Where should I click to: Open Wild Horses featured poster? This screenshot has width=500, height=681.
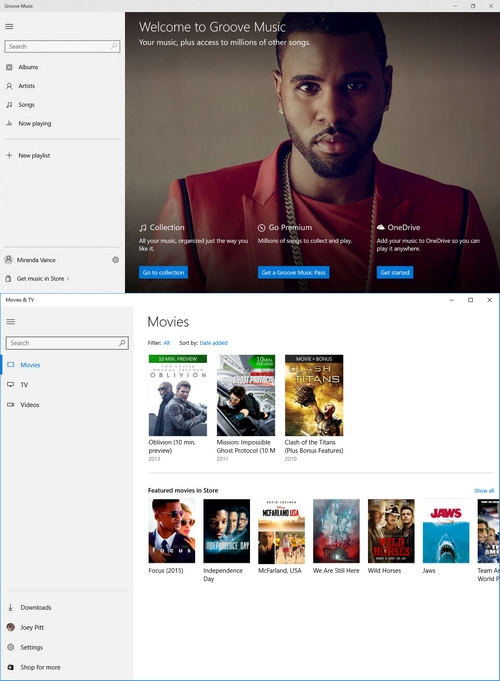click(x=391, y=531)
